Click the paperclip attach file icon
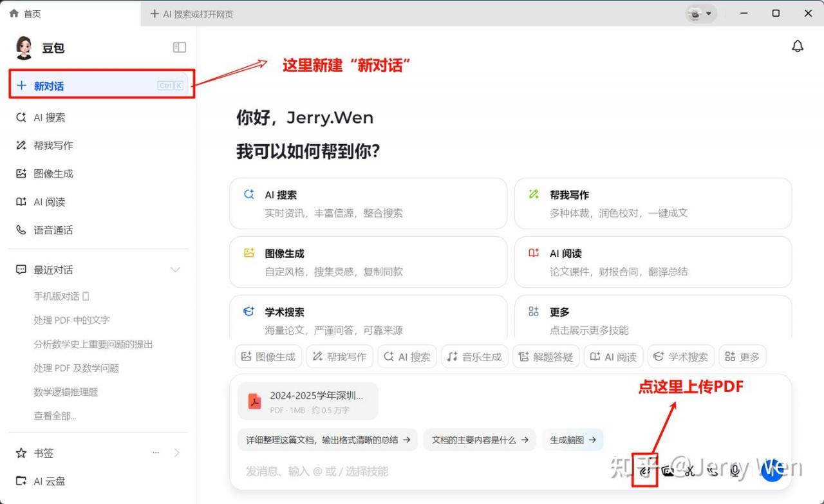 644,471
